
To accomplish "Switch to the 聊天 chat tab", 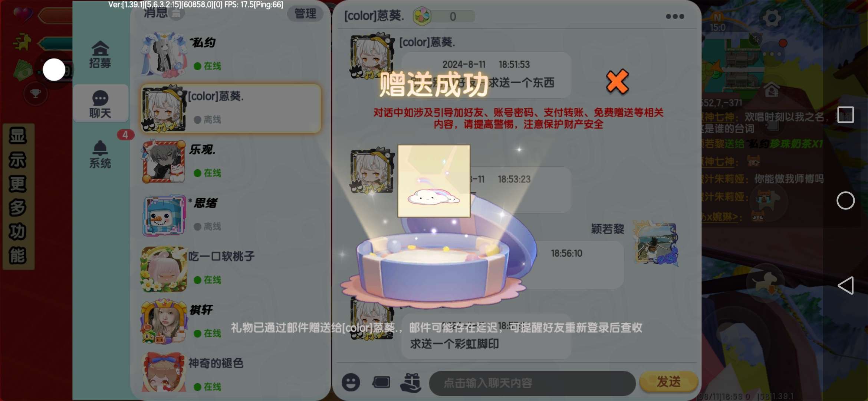I will tap(100, 104).
